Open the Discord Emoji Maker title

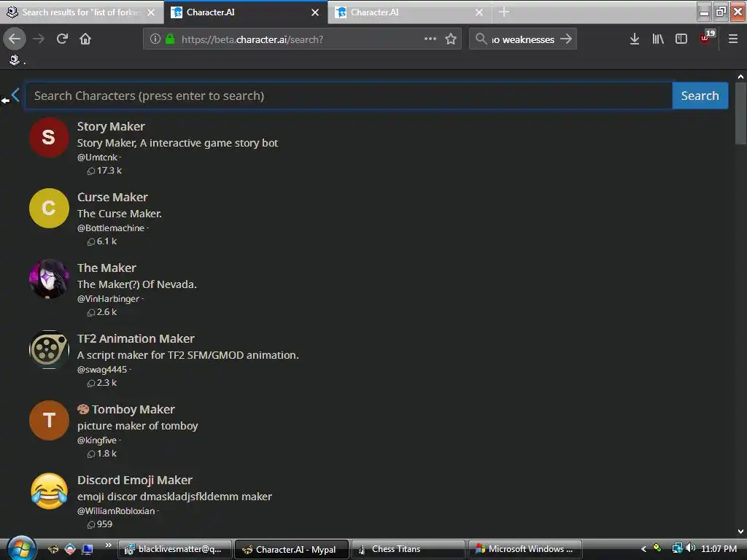coord(135,480)
